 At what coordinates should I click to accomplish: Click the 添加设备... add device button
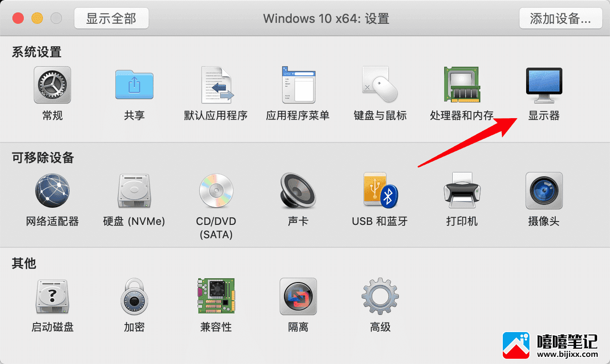pyautogui.click(x=560, y=18)
